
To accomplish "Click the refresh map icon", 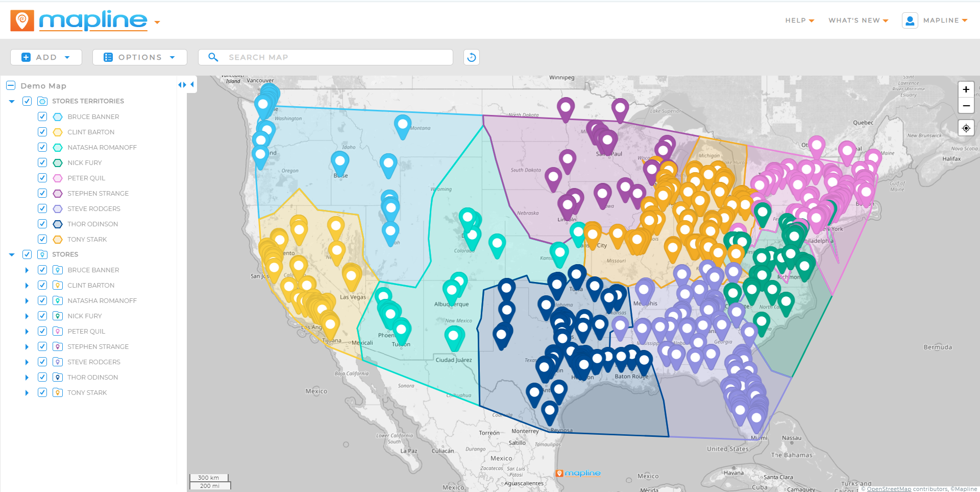I will coord(472,57).
